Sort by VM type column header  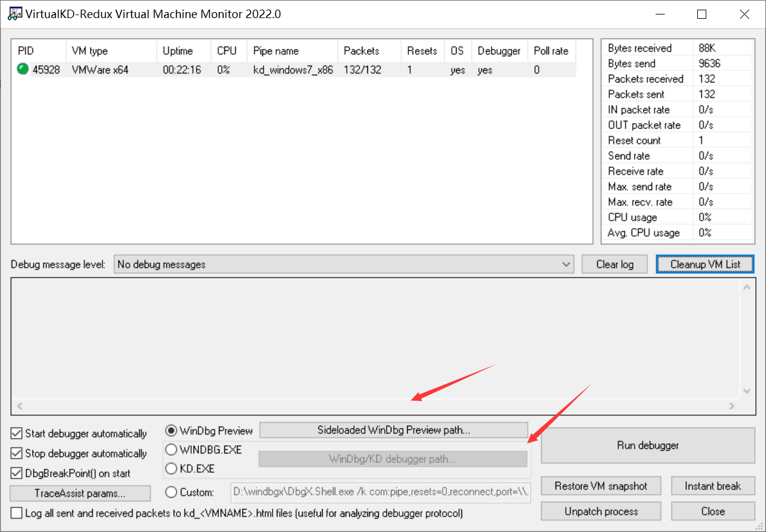pyautogui.click(x=111, y=51)
